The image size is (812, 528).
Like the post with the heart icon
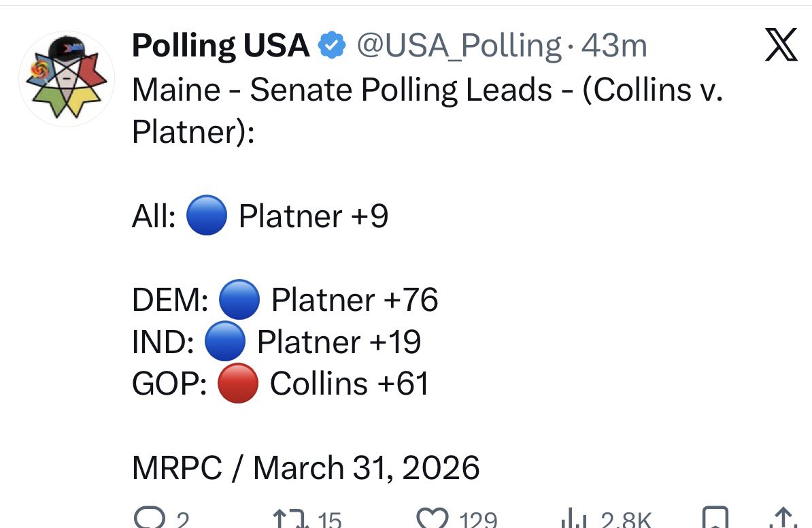click(433, 521)
